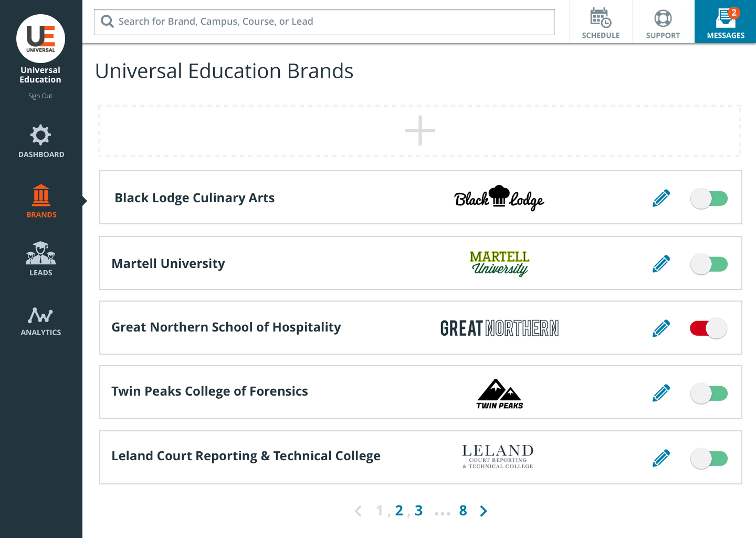Focus the brand, campus, course search field
The height and width of the screenshot is (538, 756).
tap(324, 22)
